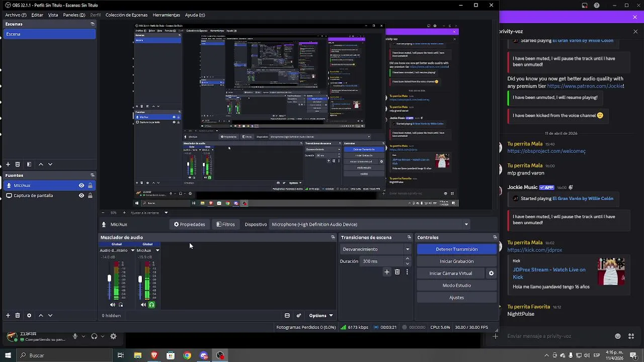Screen dimensions: 644x362
Task: Add a new source with the plus icon in Fuentes
Action: pos(8,315)
